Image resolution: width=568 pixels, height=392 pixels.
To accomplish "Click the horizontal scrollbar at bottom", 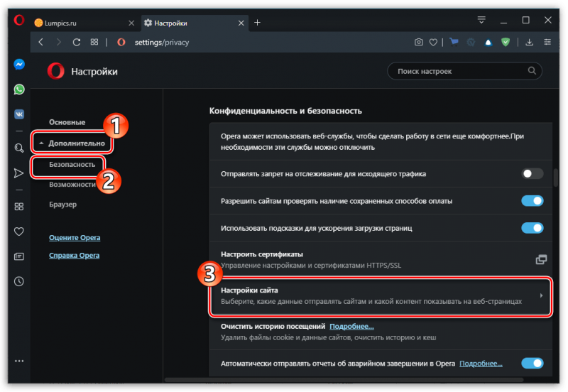I will [x=344, y=380].
